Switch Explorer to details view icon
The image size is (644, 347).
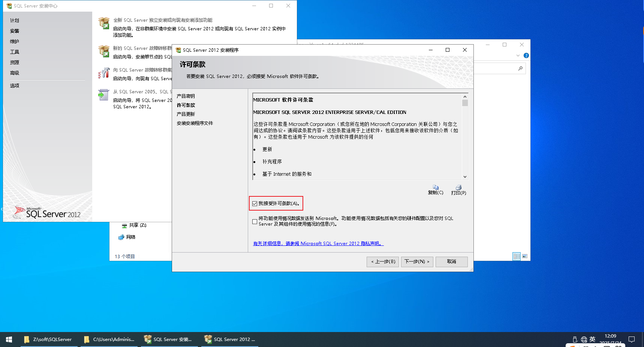[517, 256]
